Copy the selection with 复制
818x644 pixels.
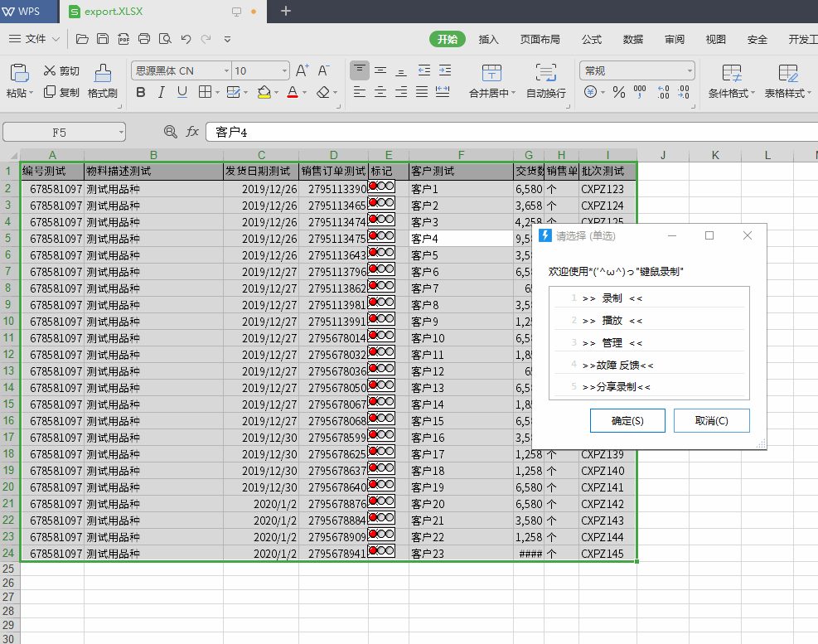click(61, 92)
